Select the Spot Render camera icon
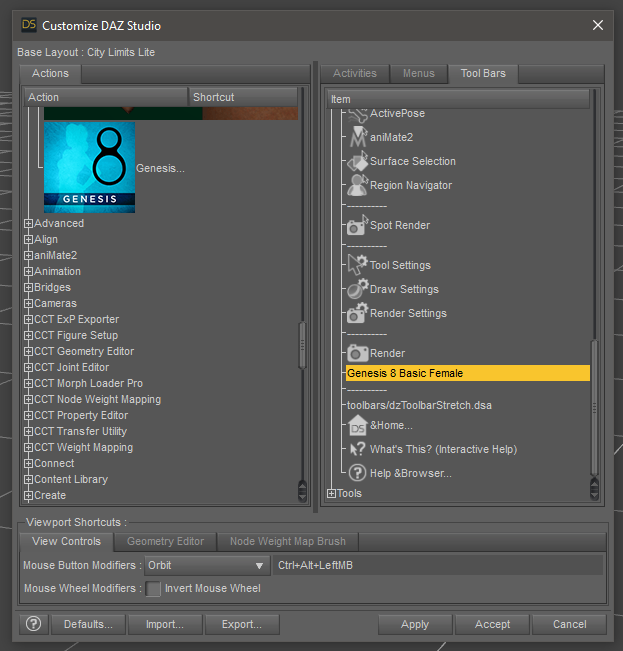 click(x=358, y=225)
